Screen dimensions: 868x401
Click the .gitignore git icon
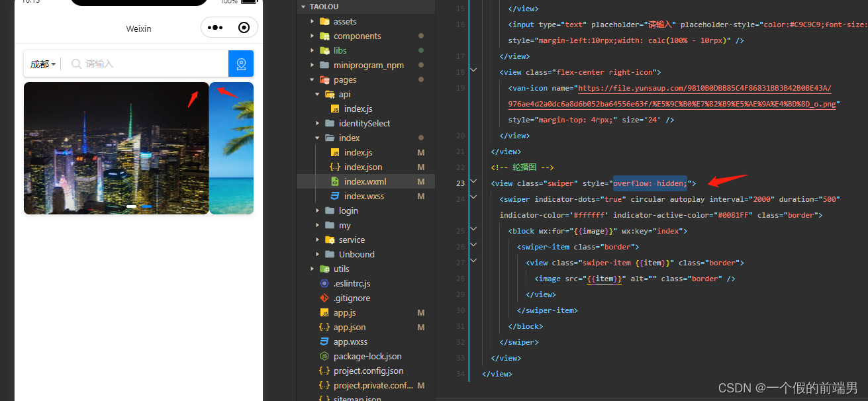(324, 298)
